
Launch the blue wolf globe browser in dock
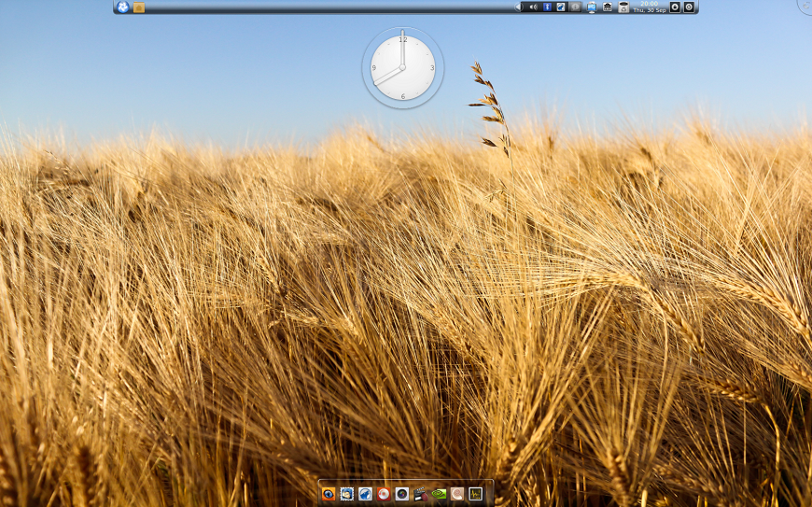pos(365,493)
